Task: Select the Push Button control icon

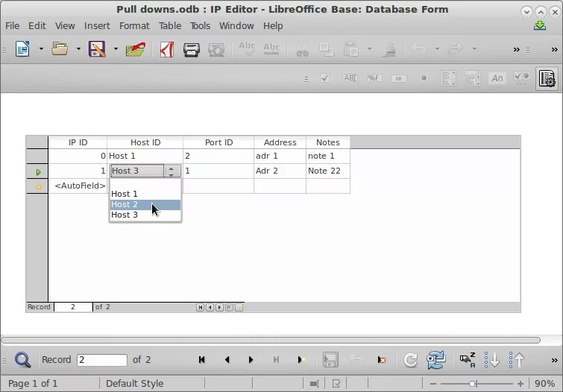Action: coord(398,78)
